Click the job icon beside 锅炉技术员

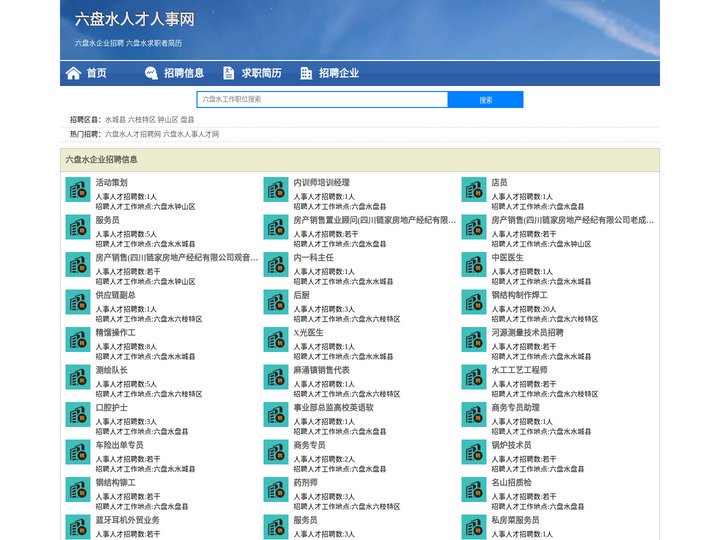pos(473,452)
